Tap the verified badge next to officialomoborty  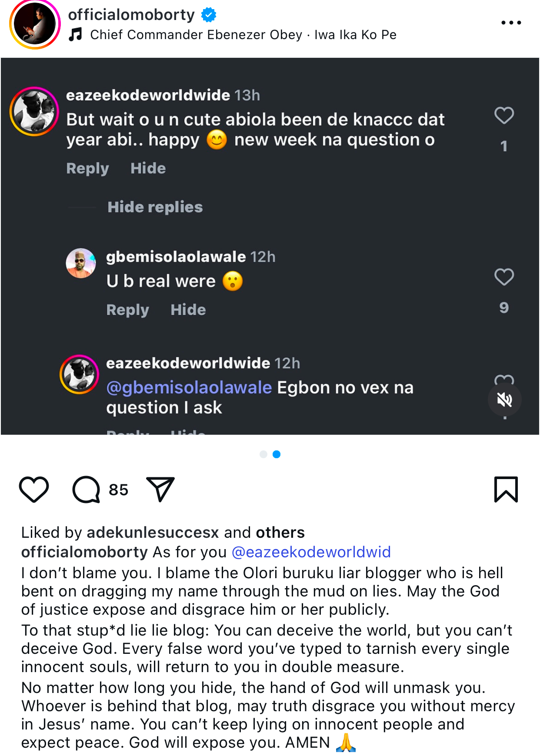pyautogui.click(x=209, y=15)
